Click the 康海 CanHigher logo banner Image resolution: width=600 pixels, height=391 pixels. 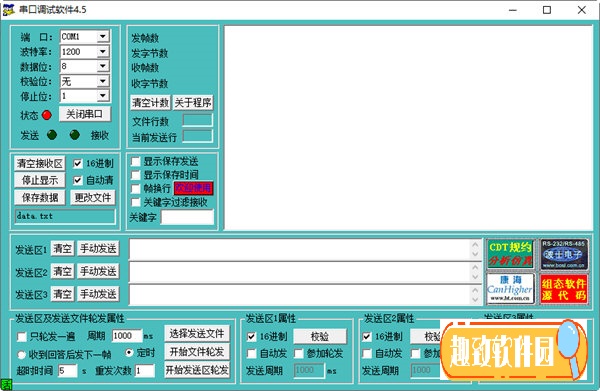510,288
